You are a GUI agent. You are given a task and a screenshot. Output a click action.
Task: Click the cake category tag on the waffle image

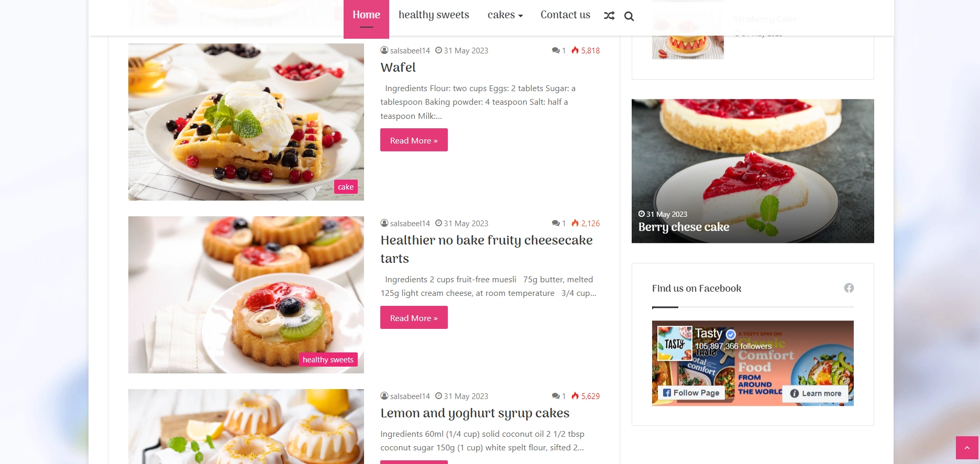coord(346,187)
